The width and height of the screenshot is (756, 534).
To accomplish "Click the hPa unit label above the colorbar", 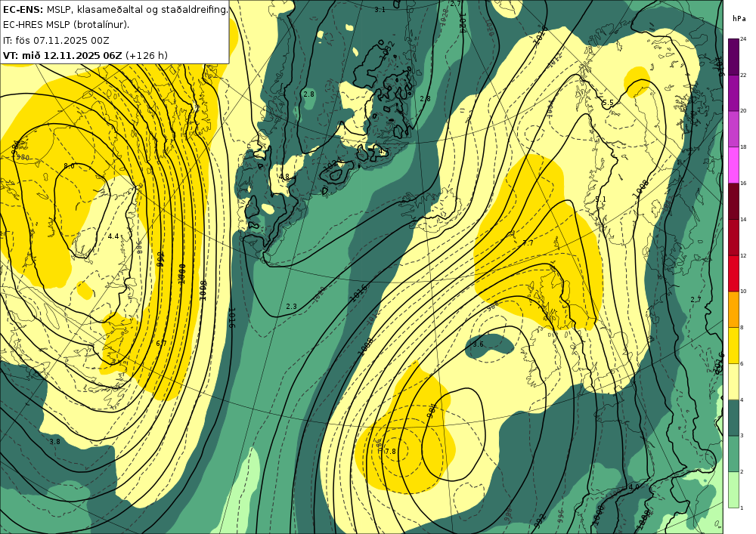I will [x=739, y=19].
